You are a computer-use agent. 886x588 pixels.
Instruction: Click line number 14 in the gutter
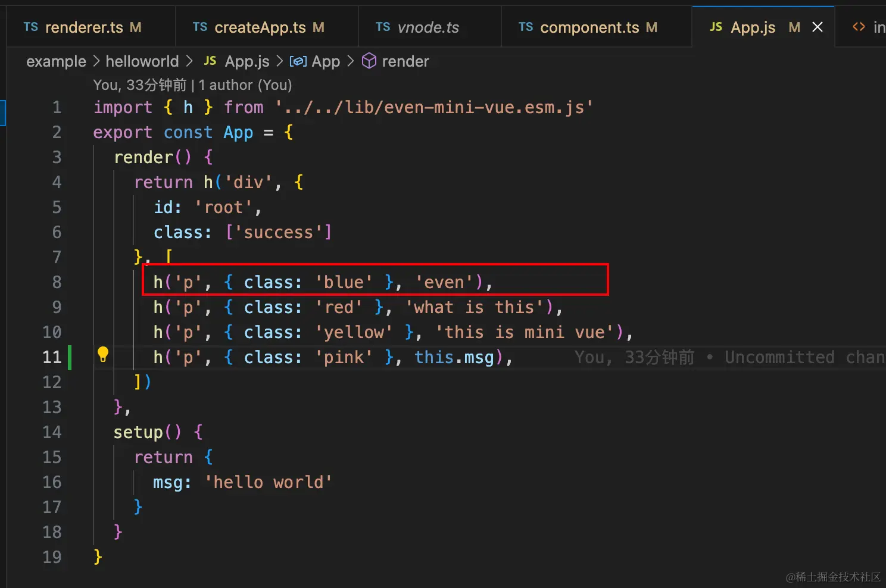tap(52, 432)
